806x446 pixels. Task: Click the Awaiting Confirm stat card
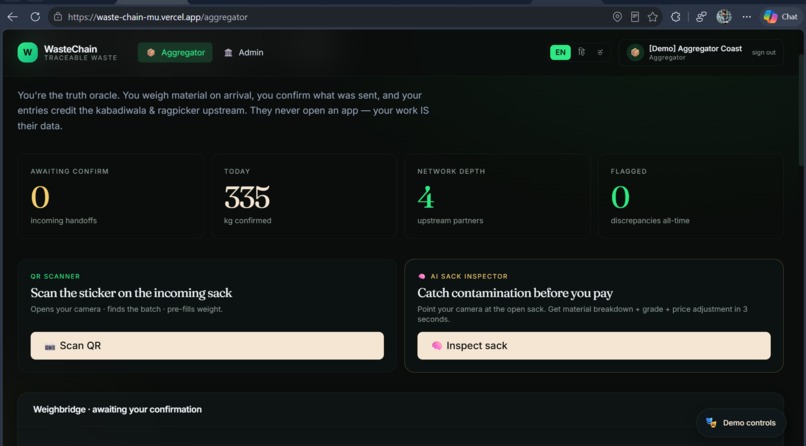[x=111, y=196]
